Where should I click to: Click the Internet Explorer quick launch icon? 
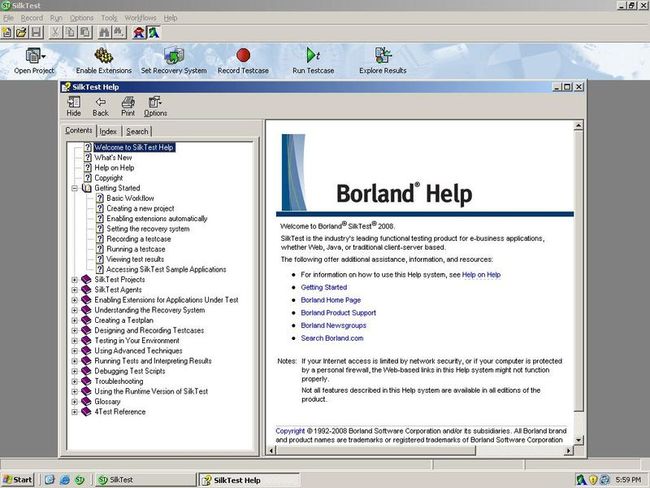tap(65, 480)
